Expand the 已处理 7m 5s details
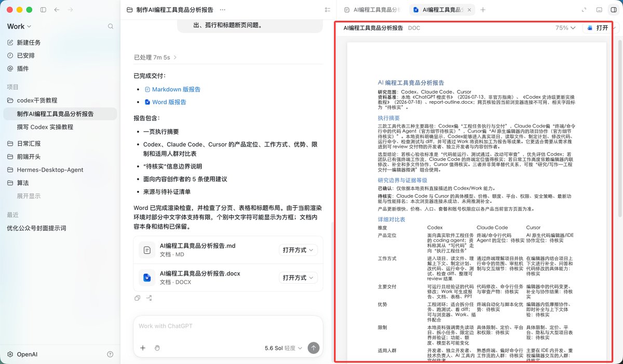The width and height of the screenshot is (623, 364). pos(155,58)
